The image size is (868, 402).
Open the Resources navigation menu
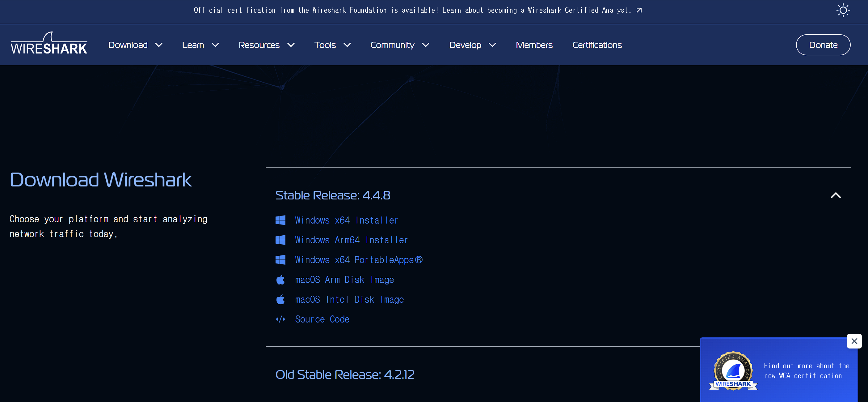(x=259, y=45)
